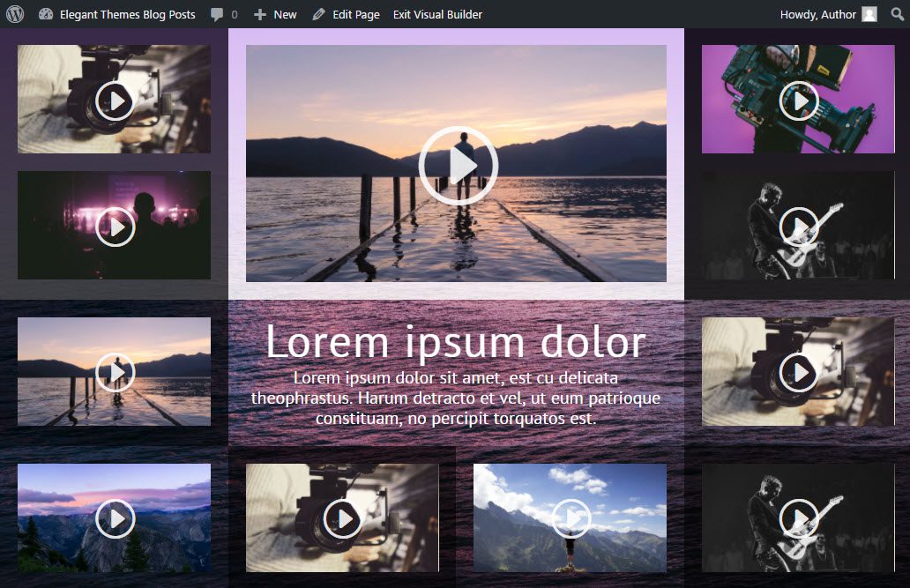Open the admin bar search magnifier
The width and height of the screenshot is (910, 588).
click(x=897, y=14)
